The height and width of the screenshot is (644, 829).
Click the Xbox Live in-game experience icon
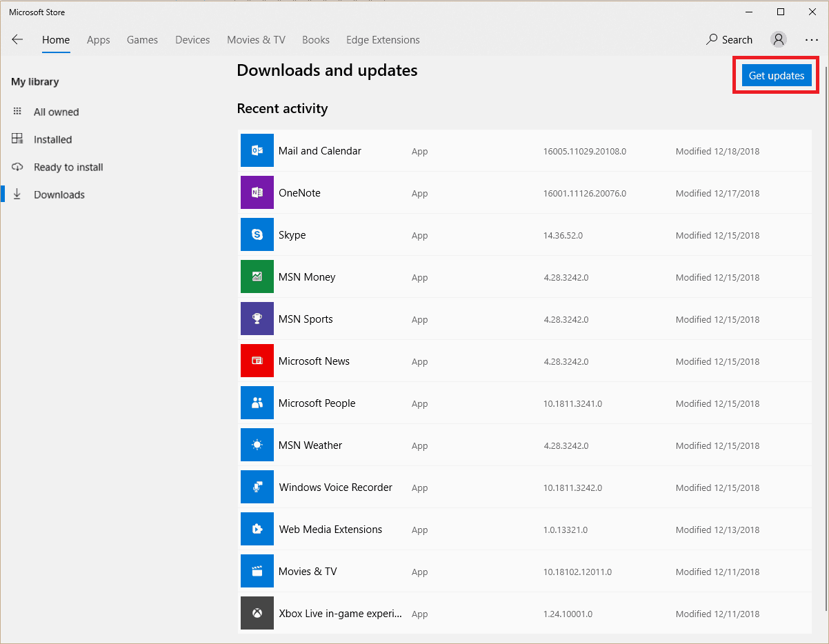click(x=257, y=613)
